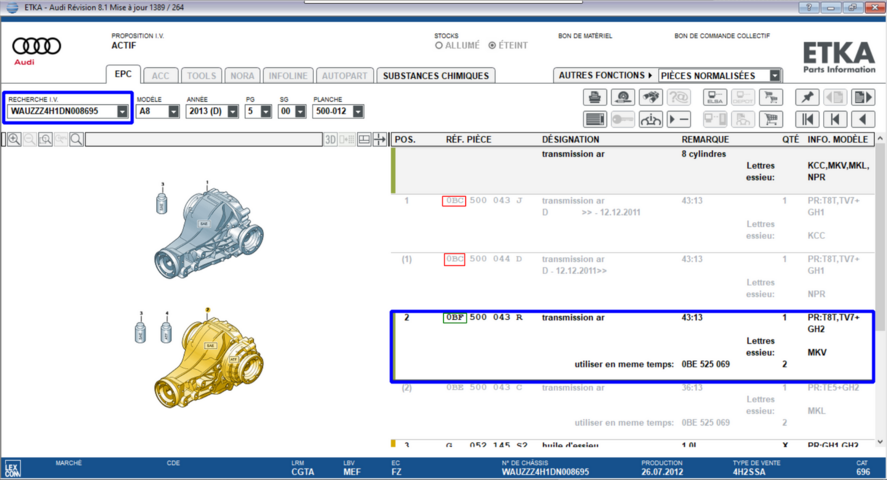
Task: Click TYPE DE VENTE 4H2SSA value
Action: [x=749, y=472]
